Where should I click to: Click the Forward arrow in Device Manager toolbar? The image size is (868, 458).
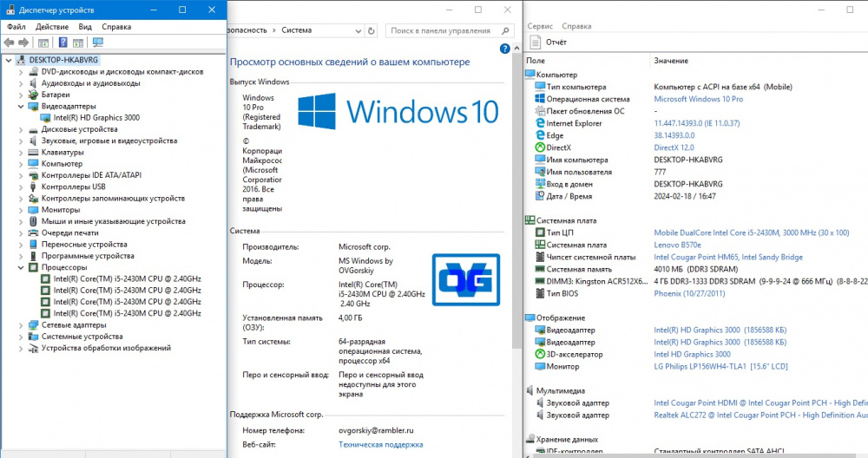tap(23, 43)
